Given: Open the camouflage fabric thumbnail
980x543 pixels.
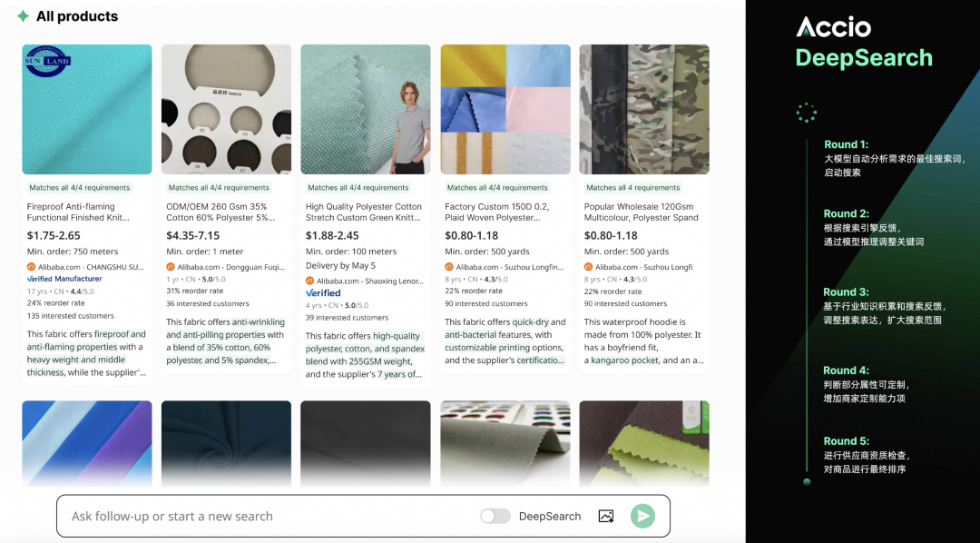Looking at the screenshot, I should [644, 110].
